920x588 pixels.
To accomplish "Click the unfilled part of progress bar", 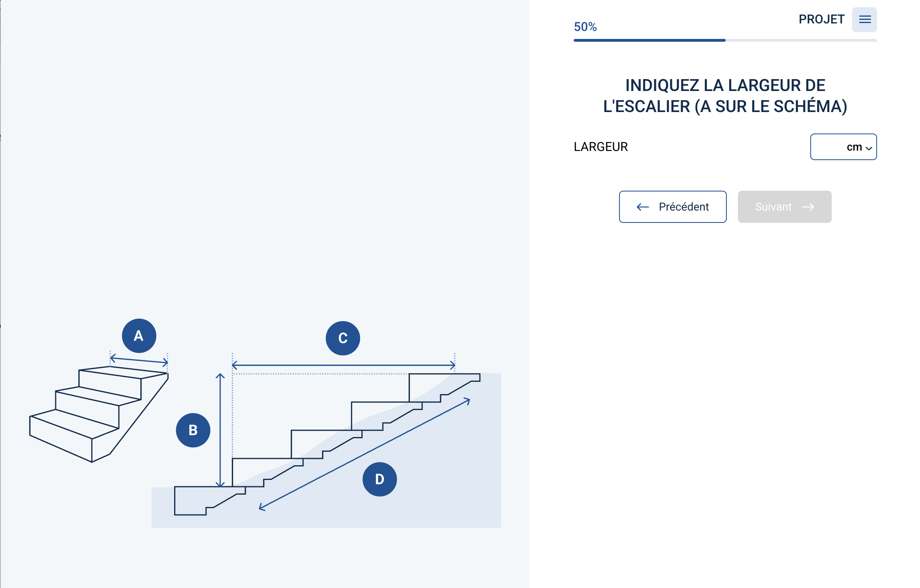I will point(801,40).
